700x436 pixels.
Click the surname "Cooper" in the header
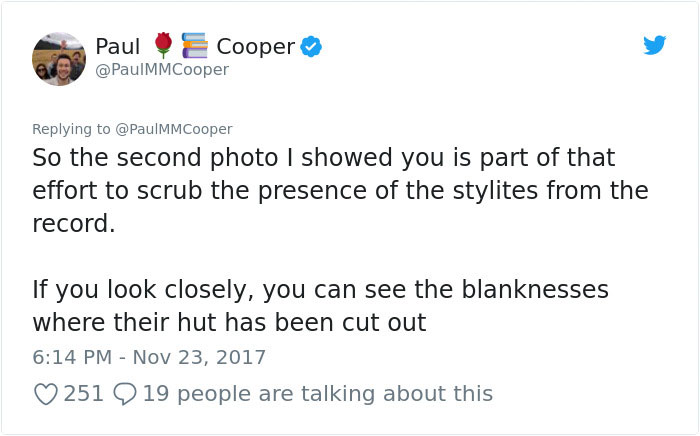[255, 46]
